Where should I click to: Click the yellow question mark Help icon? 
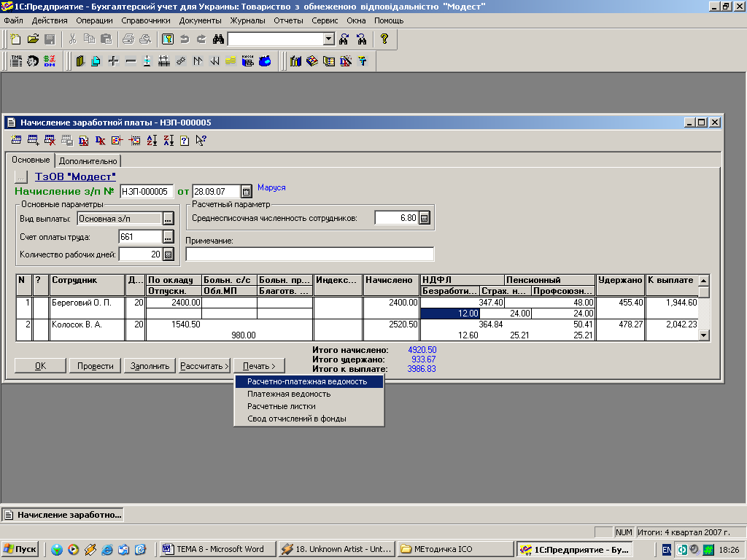tap(384, 39)
